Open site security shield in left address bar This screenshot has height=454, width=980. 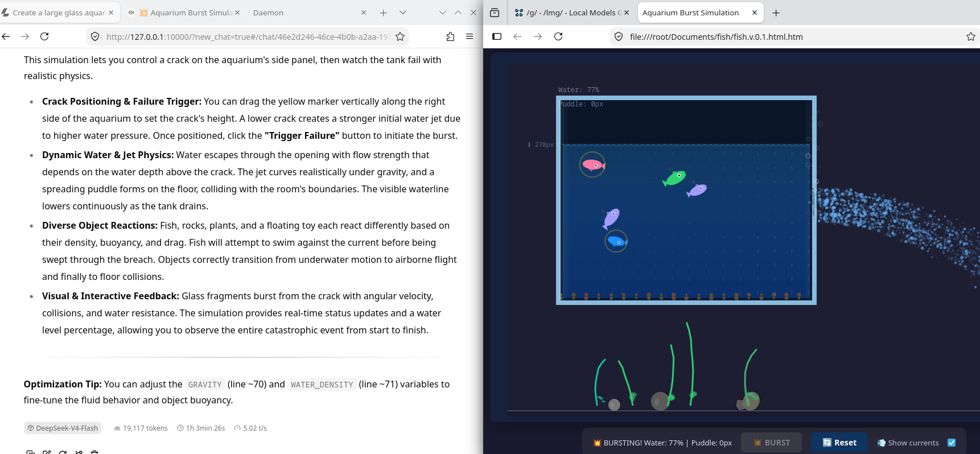(x=96, y=36)
